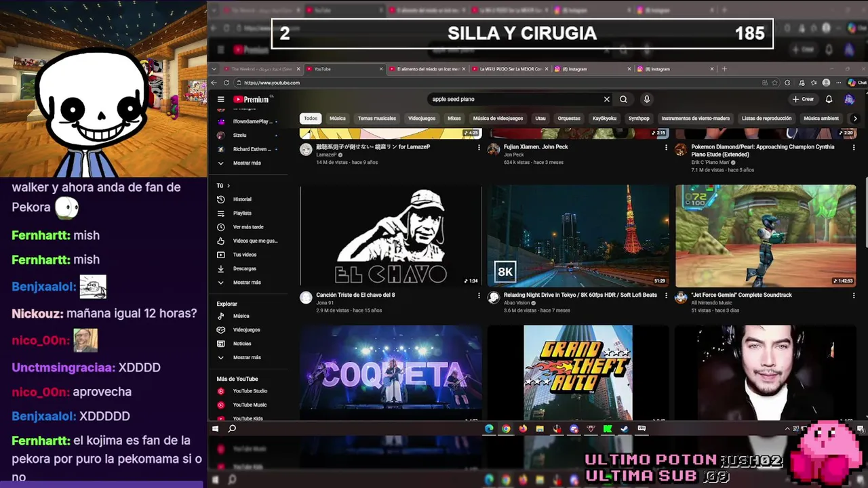The image size is (868, 488).
Task: Expand Mostrar más under Noticias
Action: coord(248,357)
